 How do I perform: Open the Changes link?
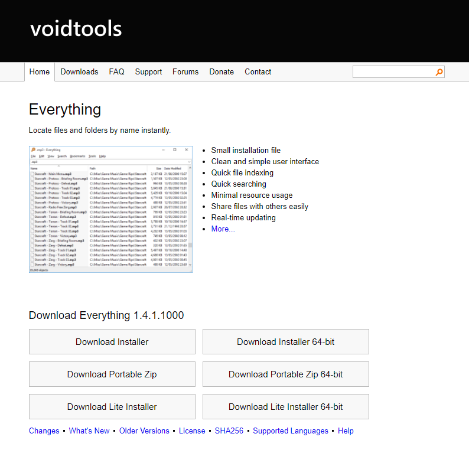[44, 431]
